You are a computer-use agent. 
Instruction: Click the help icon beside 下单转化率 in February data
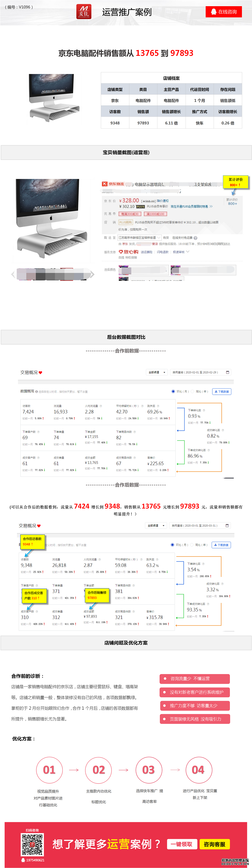coord(204,410)
